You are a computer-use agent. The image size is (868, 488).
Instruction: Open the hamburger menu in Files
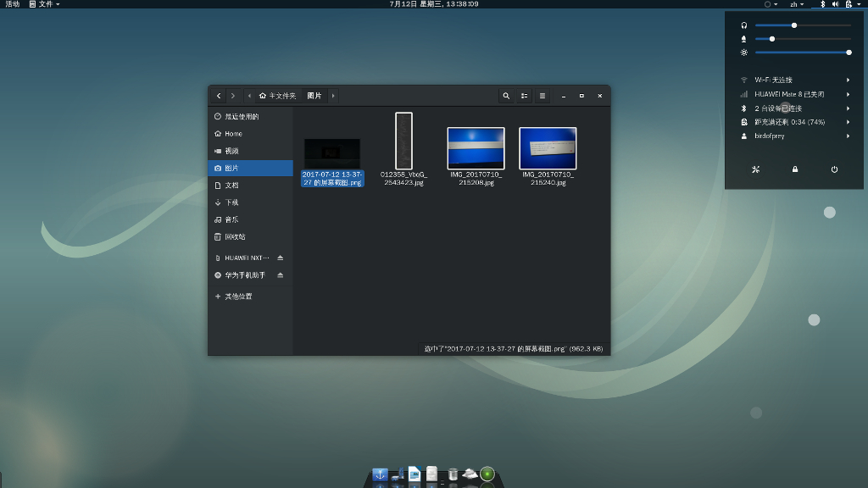coord(542,96)
